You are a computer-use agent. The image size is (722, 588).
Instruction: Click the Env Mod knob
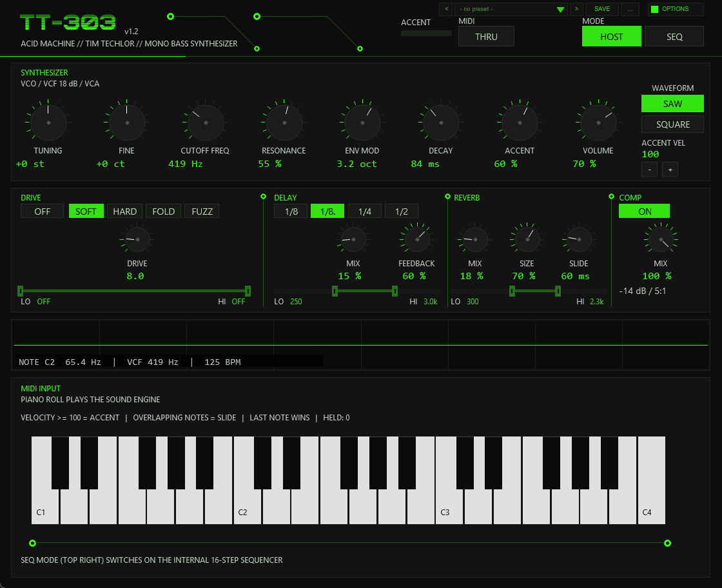tap(362, 123)
